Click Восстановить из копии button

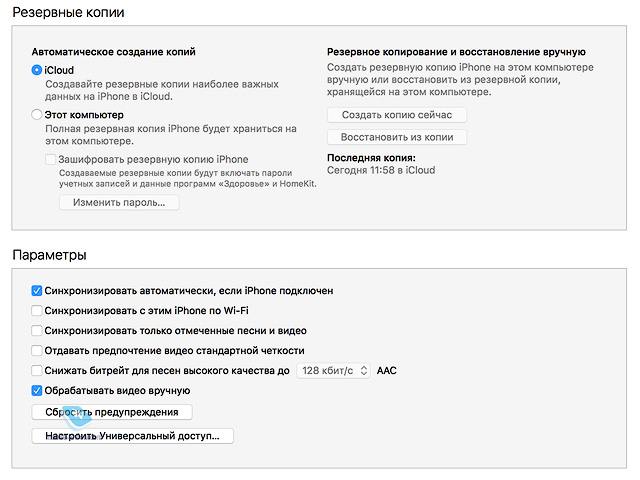[397, 137]
